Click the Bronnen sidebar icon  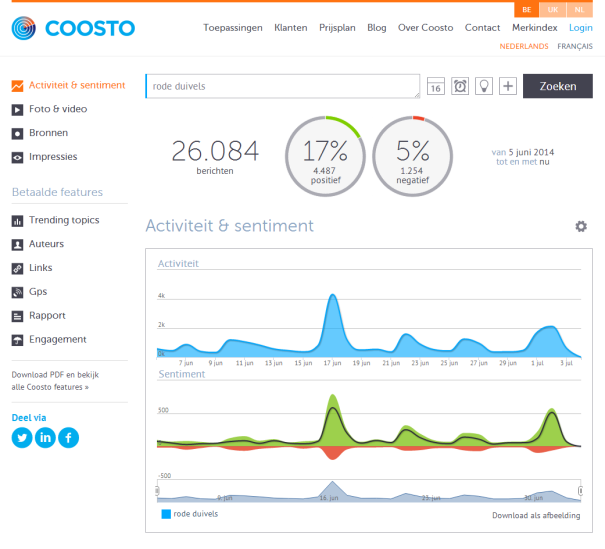[17, 134]
